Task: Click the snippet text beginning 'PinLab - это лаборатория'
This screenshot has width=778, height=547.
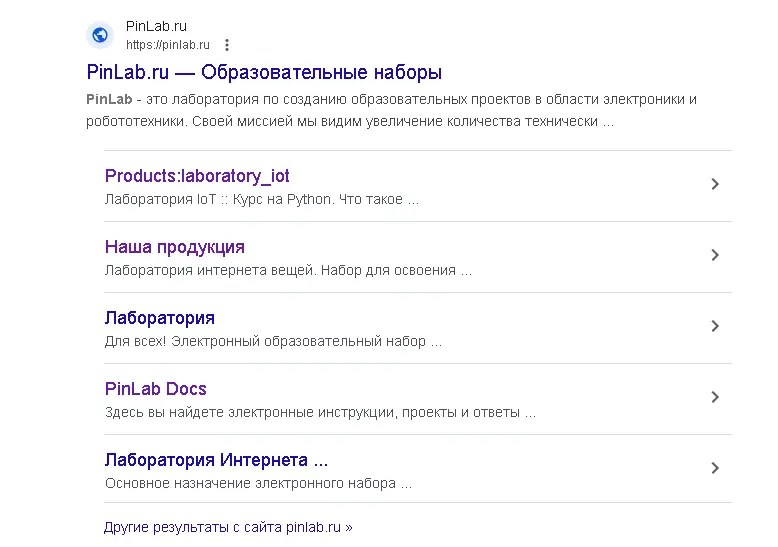Action: click(391, 110)
